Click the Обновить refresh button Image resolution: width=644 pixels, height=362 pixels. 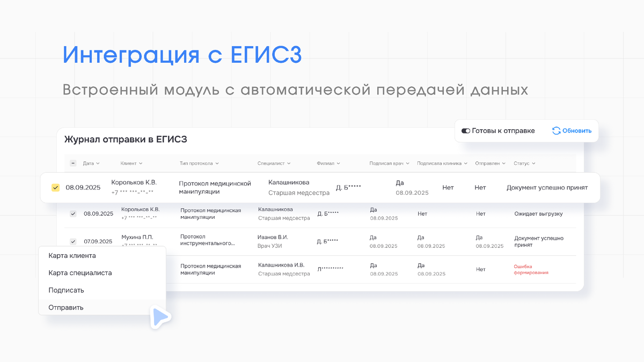click(572, 131)
